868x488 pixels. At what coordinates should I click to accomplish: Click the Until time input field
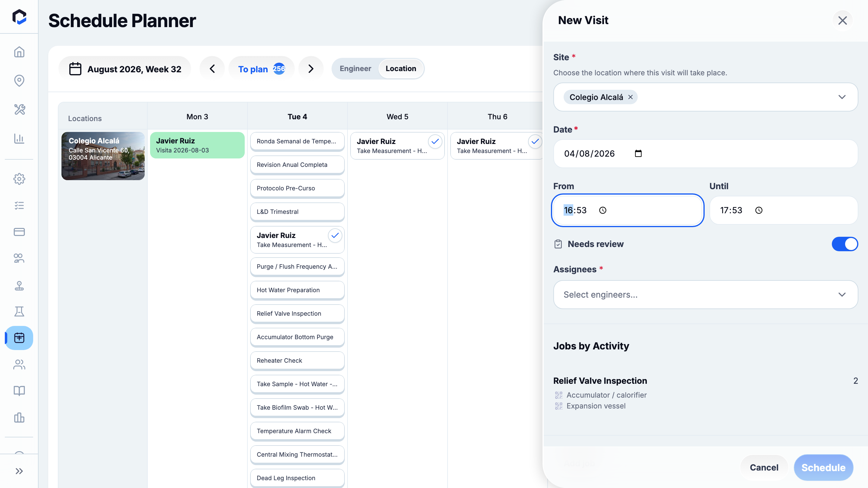783,210
